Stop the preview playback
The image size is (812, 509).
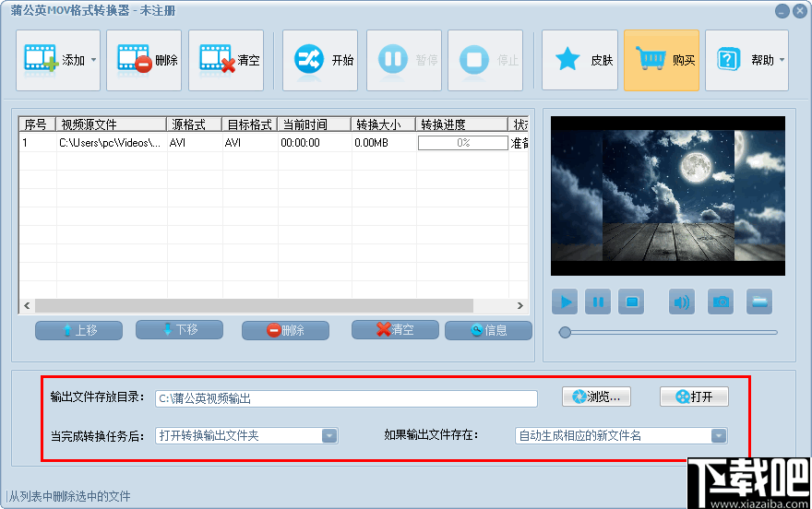631,302
